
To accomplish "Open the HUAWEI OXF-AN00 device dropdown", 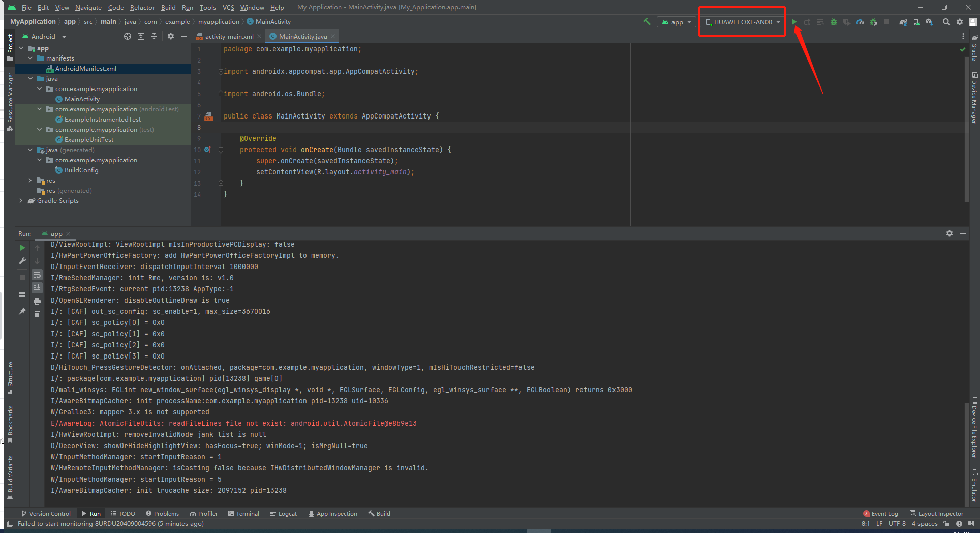I will point(742,22).
